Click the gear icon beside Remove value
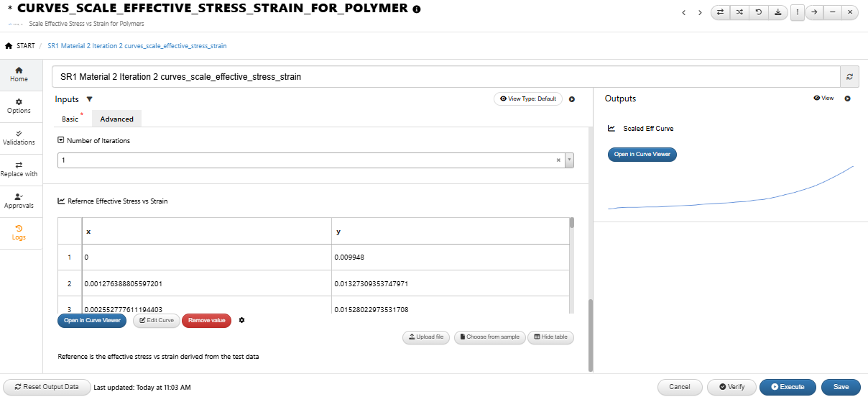The height and width of the screenshot is (397, 868). coord(242,320)
